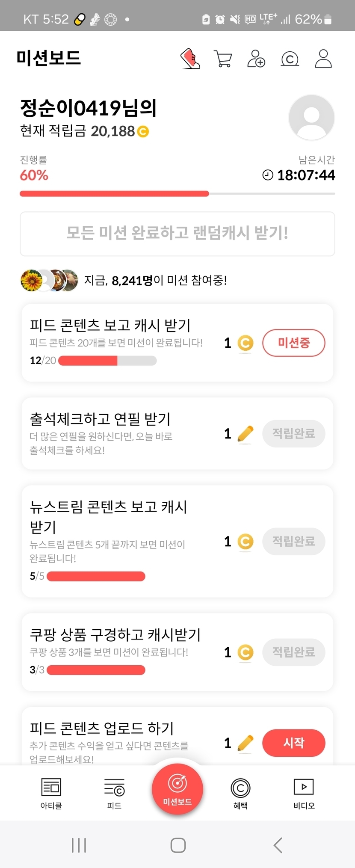Tap the 12/20 feed progress bar

click(x=107, y=361)
